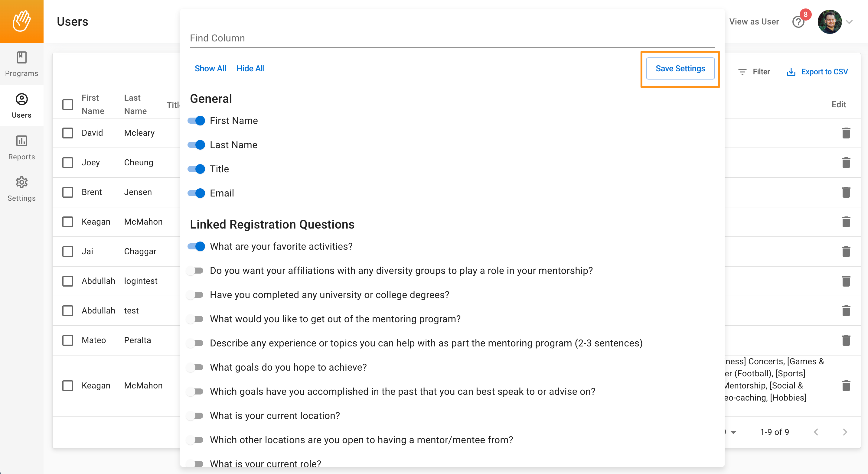Click the Find Column search field
Viewport: 868px width, 474px height.
pyautogui.click(x=452, y=38)
